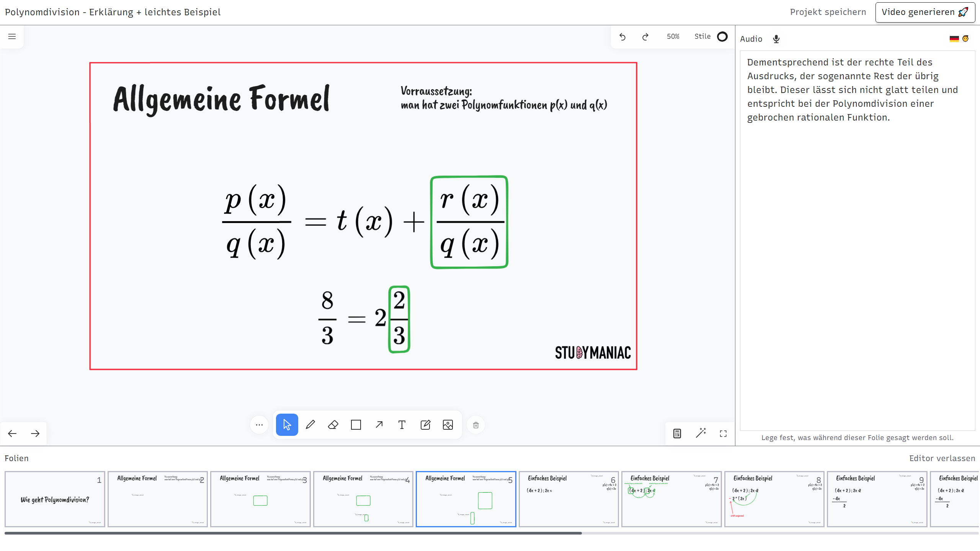Select the arrow tool

(x=379, y=425)
